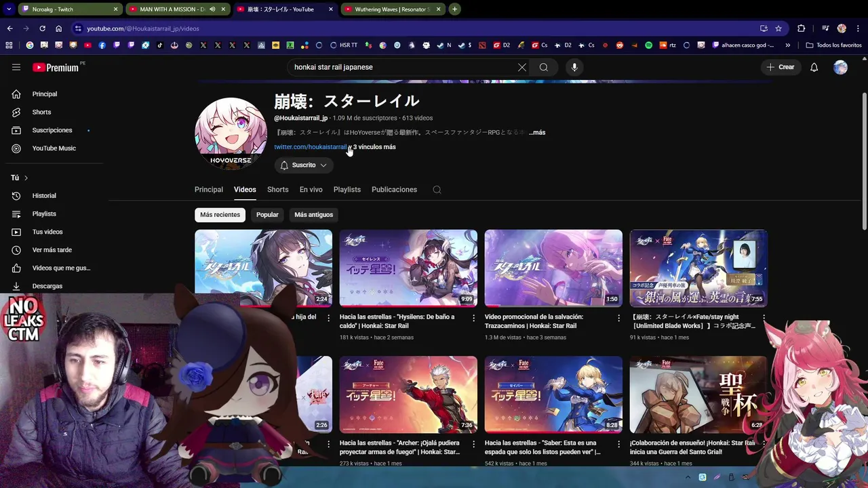Open Tus videos in sidebar
This screenshot has width=868, height=488.
point(54,232)
